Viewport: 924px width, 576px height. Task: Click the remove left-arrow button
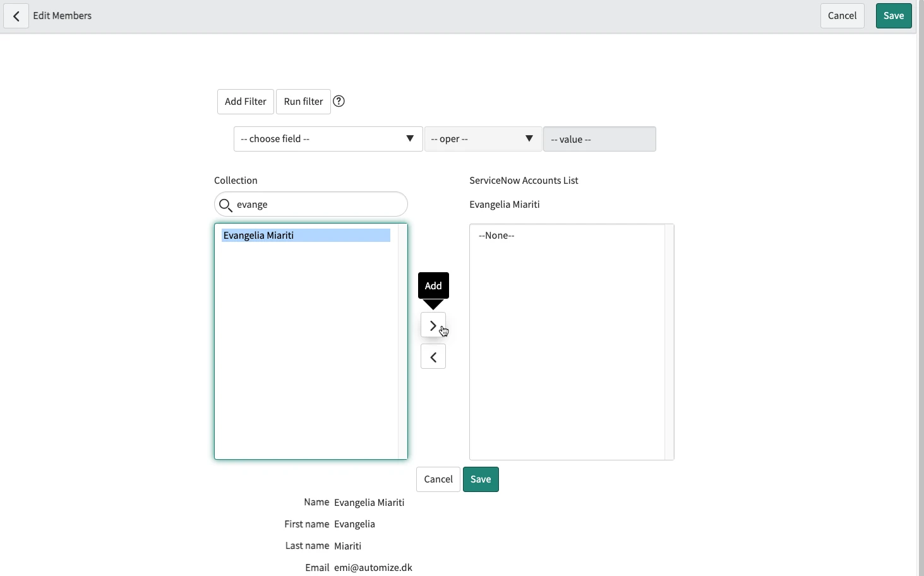tap(433, 356)
